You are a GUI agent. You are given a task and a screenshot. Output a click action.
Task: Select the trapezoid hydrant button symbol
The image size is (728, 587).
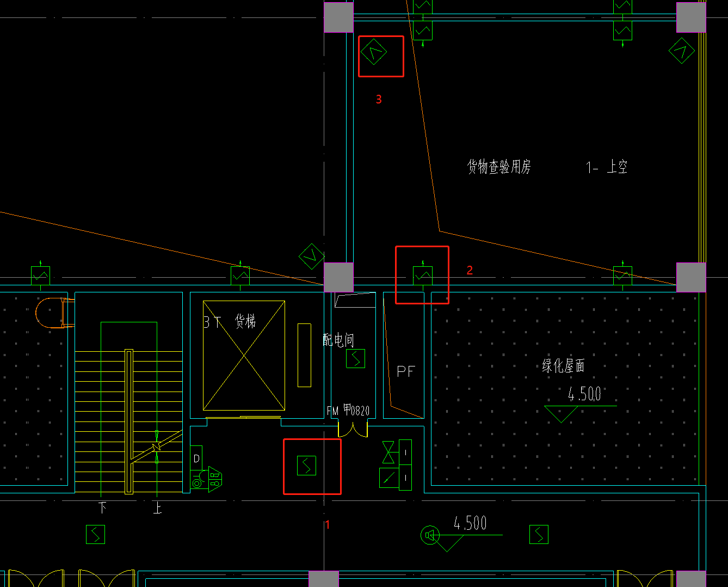tap(215, 479)
